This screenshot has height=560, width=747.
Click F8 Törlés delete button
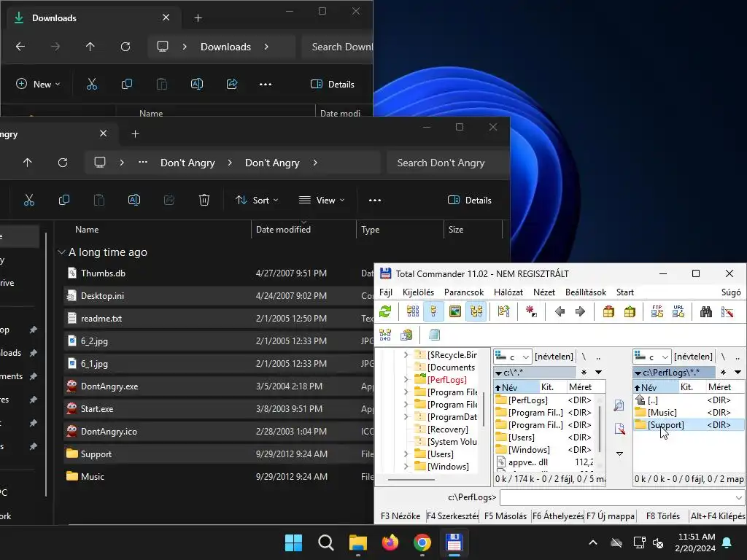click(662, 516)
